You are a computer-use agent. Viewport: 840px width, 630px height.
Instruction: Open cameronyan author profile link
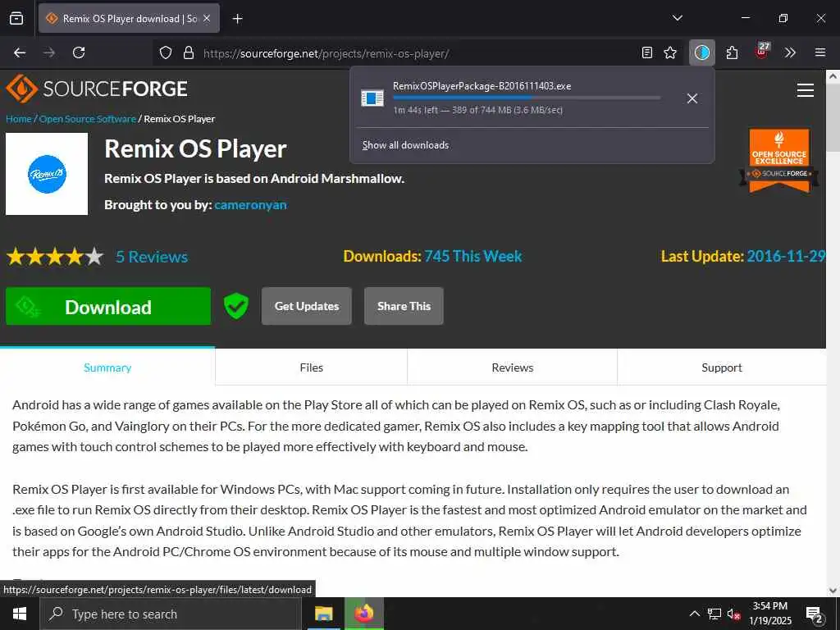click(x=250, y=204)
